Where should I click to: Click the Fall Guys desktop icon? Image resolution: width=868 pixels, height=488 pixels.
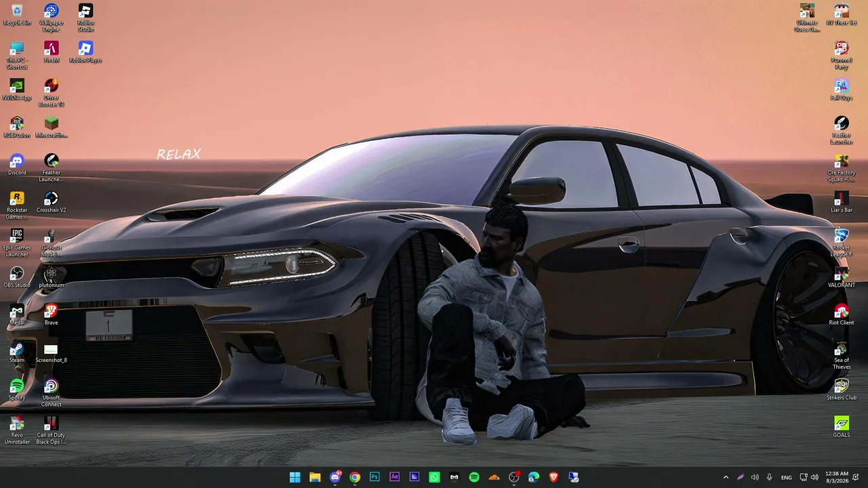[x=842, y=89]
